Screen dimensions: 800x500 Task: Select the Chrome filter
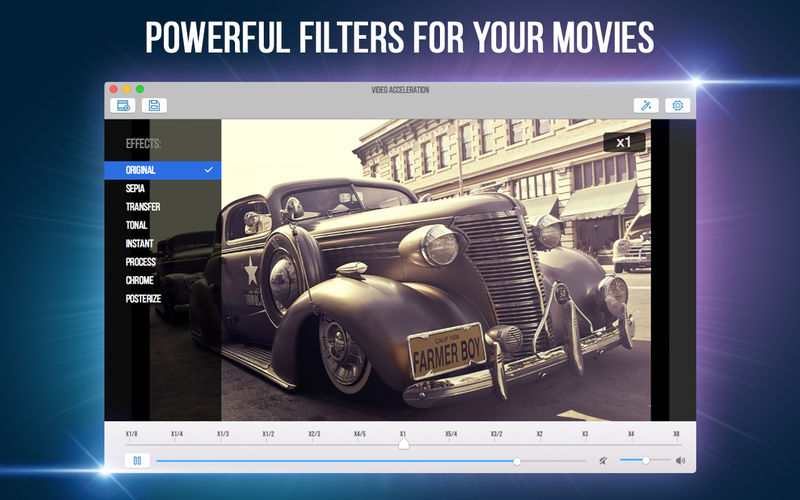pyautogui.click(x=139, y=280)
